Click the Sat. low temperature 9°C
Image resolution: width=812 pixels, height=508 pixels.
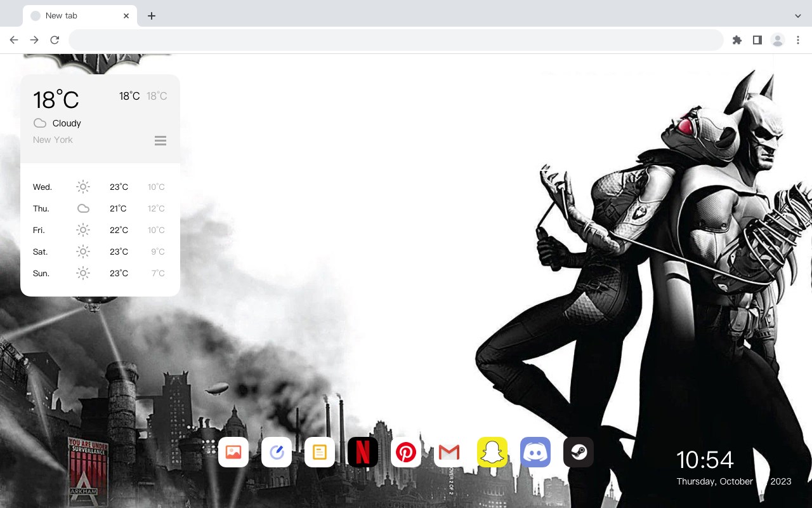tap(158, 251)
